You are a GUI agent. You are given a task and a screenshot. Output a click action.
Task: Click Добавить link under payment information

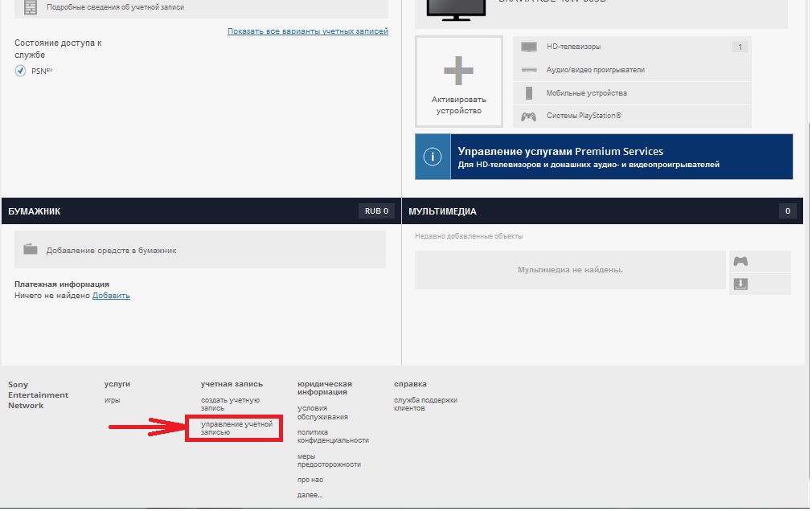click(111, 296)
